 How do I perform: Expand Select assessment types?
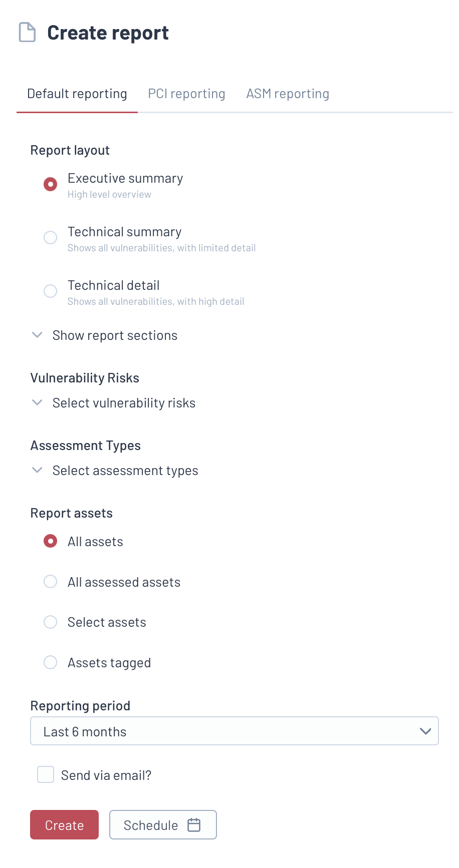tap(125, 471)
